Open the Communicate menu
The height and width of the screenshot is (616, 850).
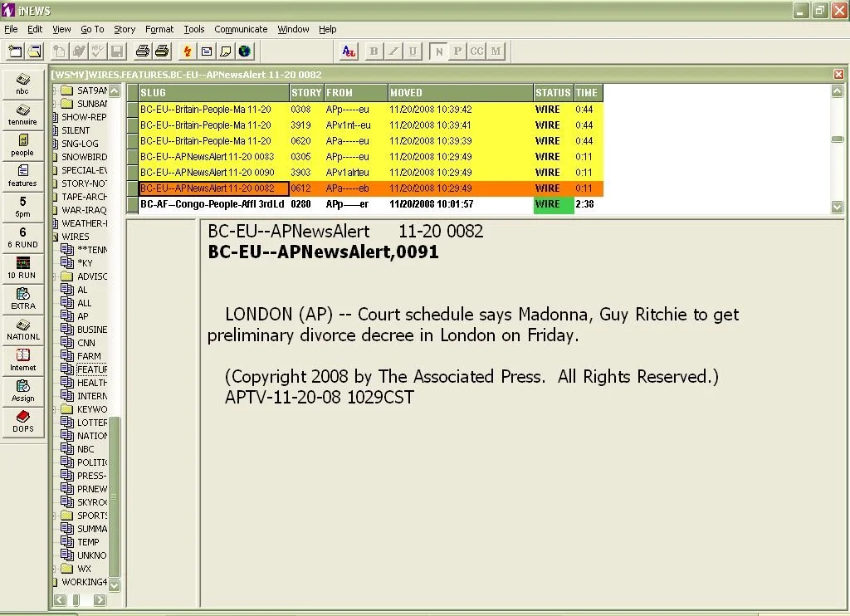(x=241, y=29)
